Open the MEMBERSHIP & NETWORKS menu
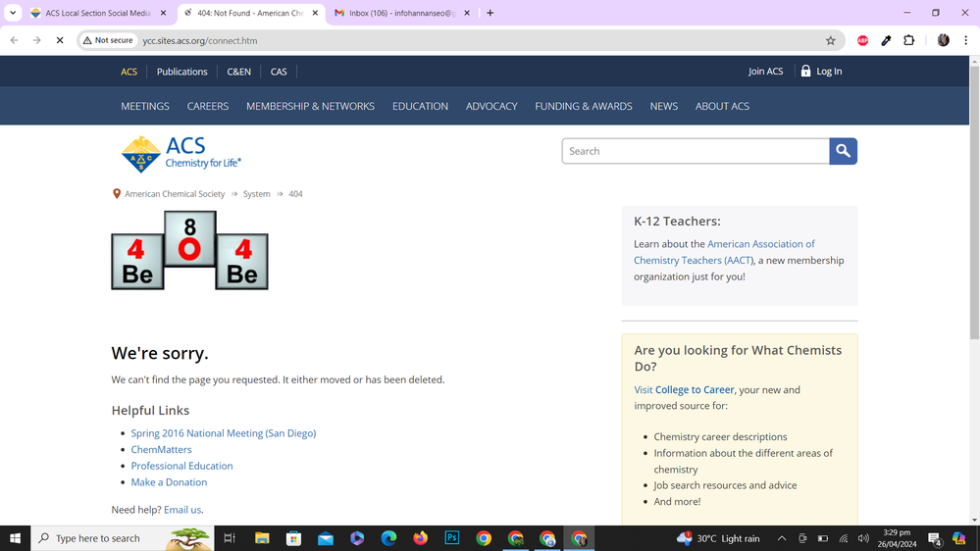980x551 pixels. tap(310, 106)
